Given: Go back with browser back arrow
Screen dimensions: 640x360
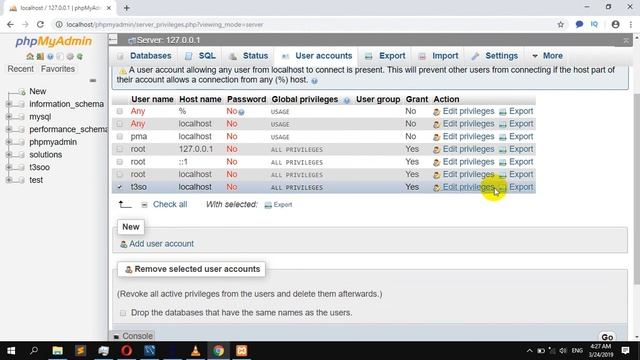Looking at the screenshot, I should (10, 24).
